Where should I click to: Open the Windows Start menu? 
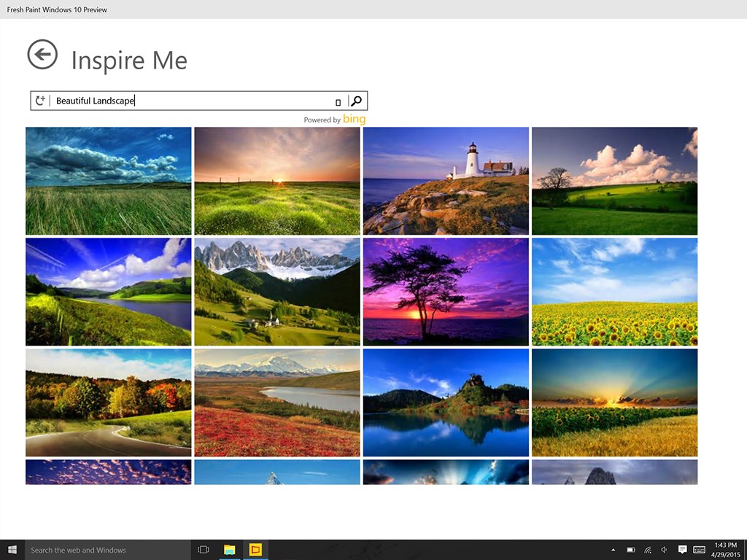point(11,550)
